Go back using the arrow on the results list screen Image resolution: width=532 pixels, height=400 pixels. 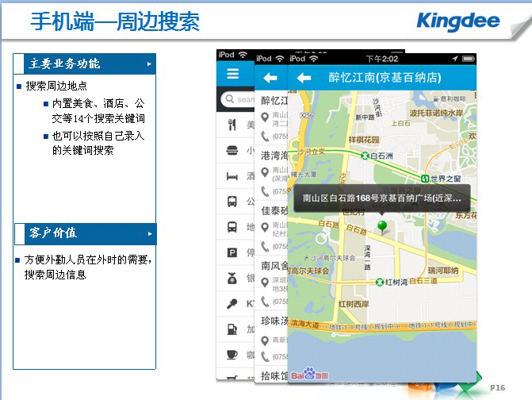click(270, 78)
